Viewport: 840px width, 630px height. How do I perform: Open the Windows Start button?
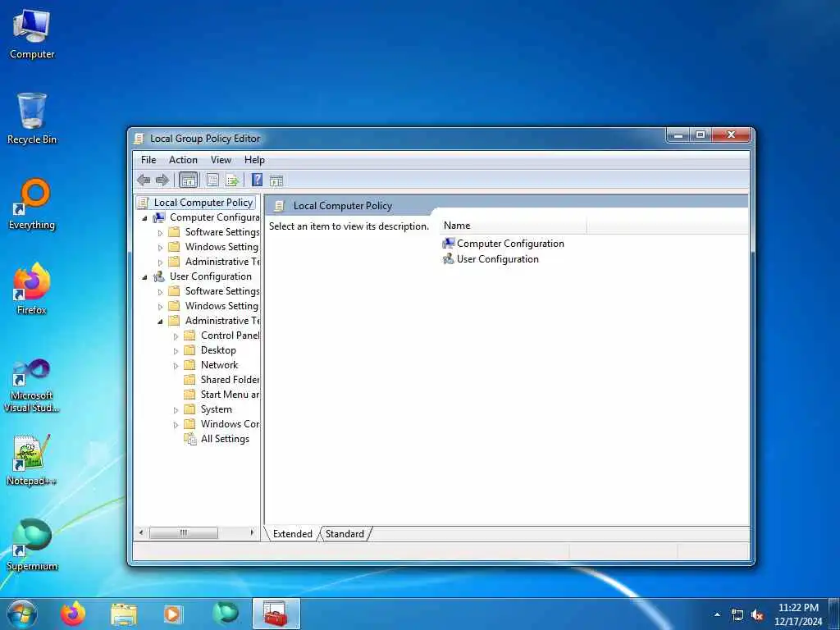point(22,614)
